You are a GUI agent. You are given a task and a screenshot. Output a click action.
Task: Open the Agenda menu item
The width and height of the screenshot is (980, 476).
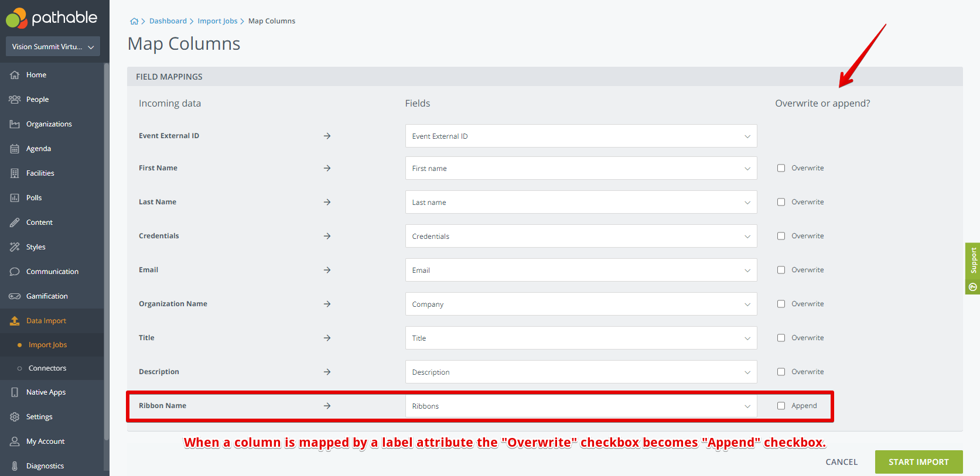[x=52, y=149]
